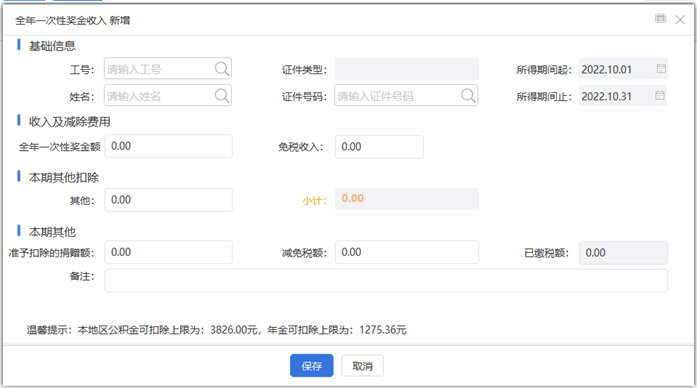Click the 准予扣除的捐赠额 field
Image resolution: width=697 pixels, height=388 pixels.
(168, 252)
